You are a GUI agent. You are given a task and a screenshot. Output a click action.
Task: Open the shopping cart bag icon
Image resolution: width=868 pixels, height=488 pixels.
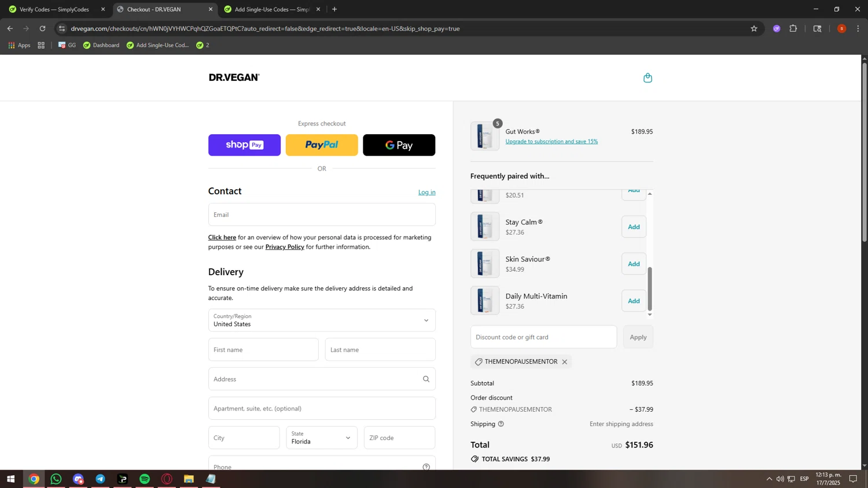pyautogui.click(x=648, y=77)
